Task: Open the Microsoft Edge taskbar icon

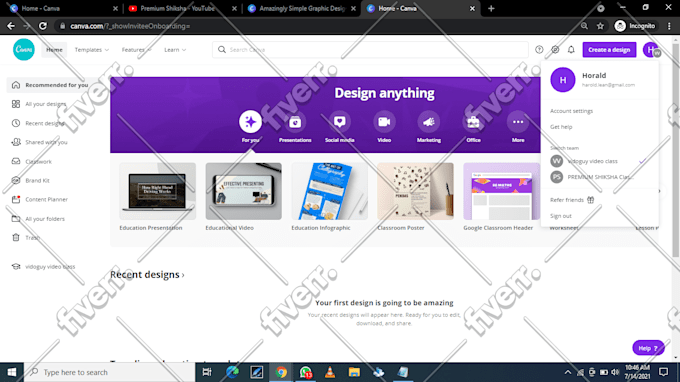Action: click(232, 372)
